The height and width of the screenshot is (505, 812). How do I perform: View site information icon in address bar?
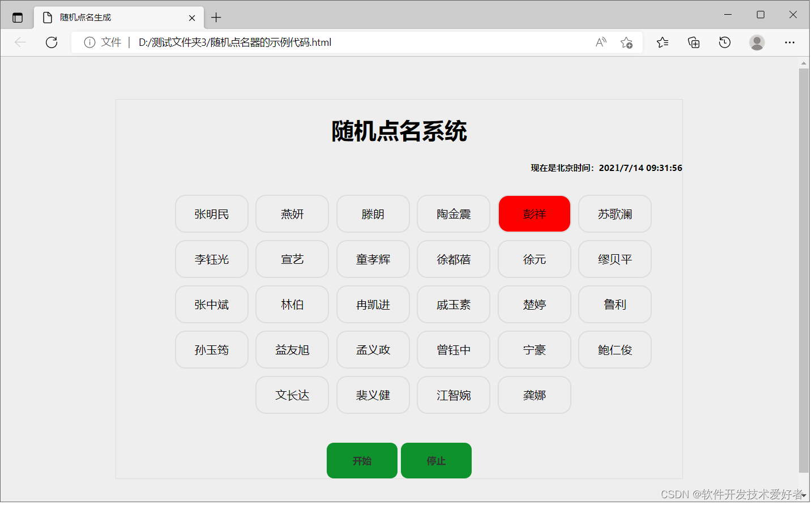point(89,42)
